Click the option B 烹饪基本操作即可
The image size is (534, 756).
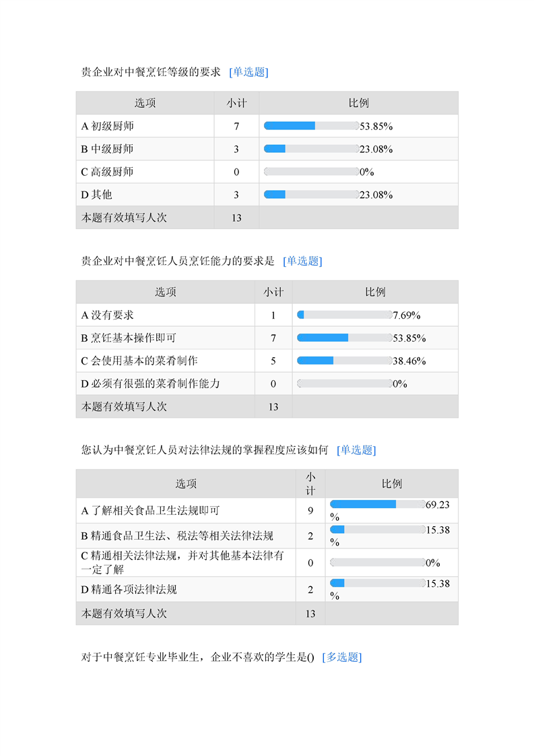point(129,338)
